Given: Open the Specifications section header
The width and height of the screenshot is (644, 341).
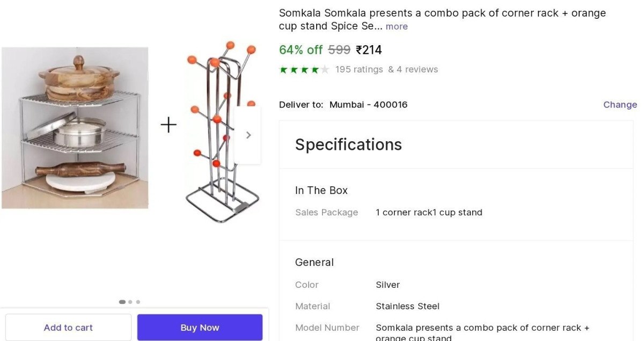Looking at the screenshot, I should (348, 144).
